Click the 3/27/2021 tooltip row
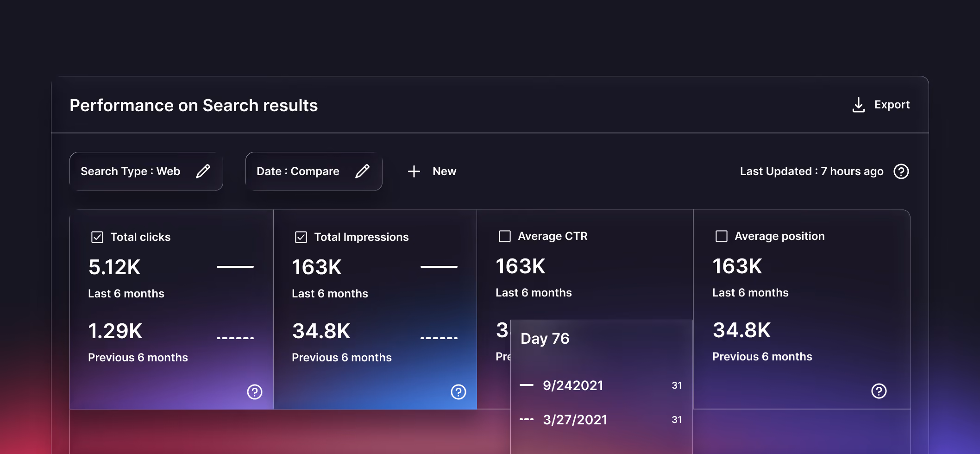Viewport: 980px width, 454px height. click(601, 420)
